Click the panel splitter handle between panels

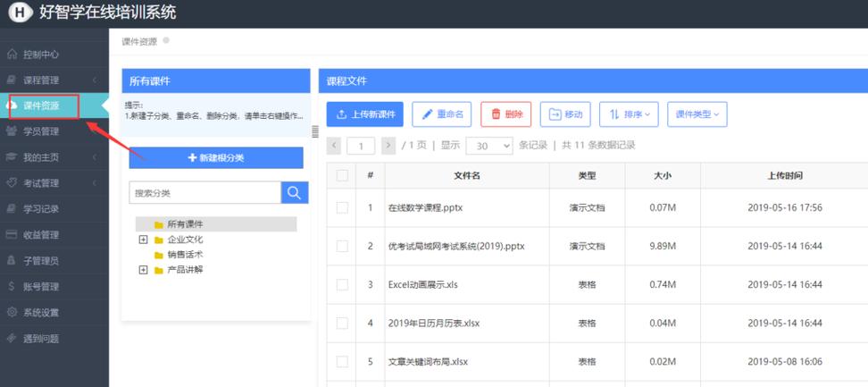pyautogui.click(x=315, y=131)
